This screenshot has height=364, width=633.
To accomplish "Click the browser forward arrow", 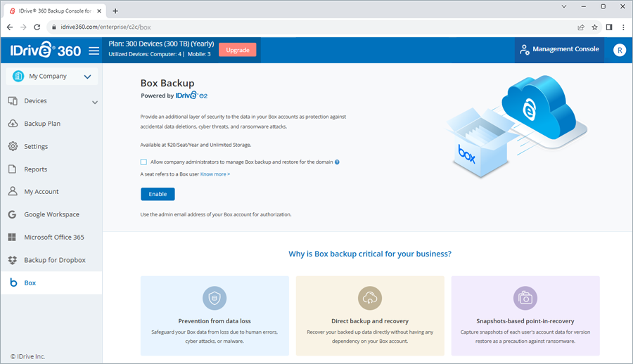I will pyautogui.click(x=23, y=27).
